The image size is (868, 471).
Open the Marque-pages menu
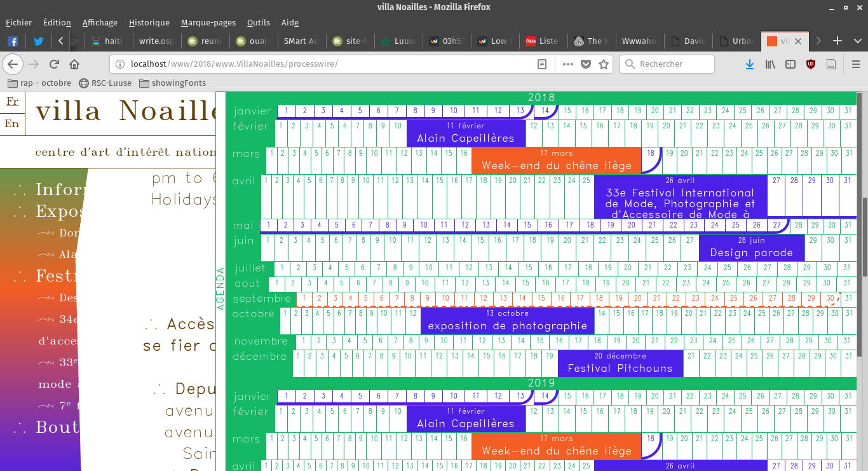click(208, 23)
